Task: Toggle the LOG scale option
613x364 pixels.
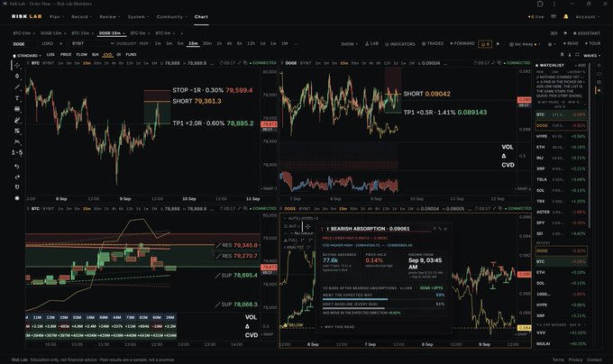Action: [50, 55]
